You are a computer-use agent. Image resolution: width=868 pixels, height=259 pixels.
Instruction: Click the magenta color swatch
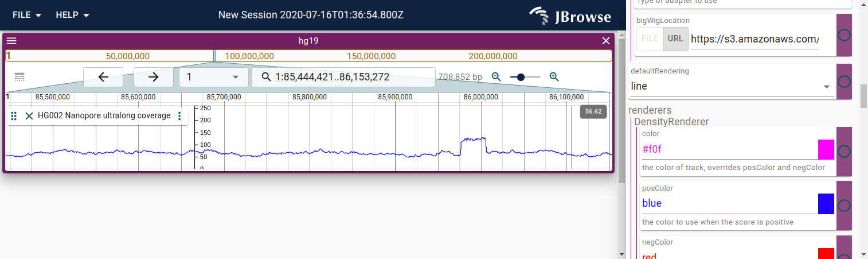826,149
